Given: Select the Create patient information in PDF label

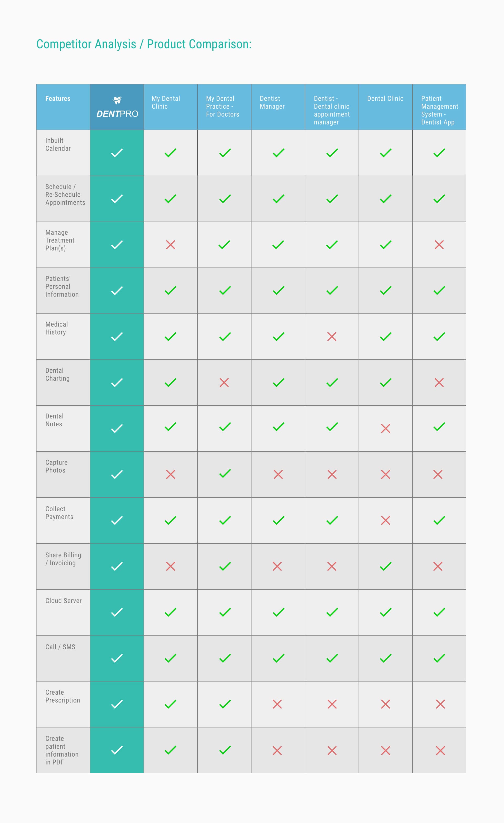Looking at the screenshot, I should [62, 750].
